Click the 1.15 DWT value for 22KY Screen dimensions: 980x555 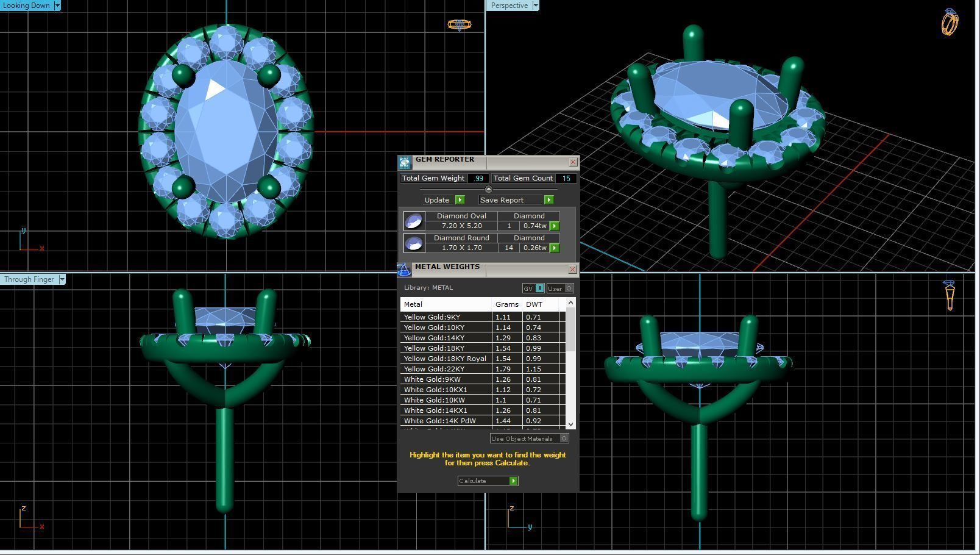click(540, 369)
